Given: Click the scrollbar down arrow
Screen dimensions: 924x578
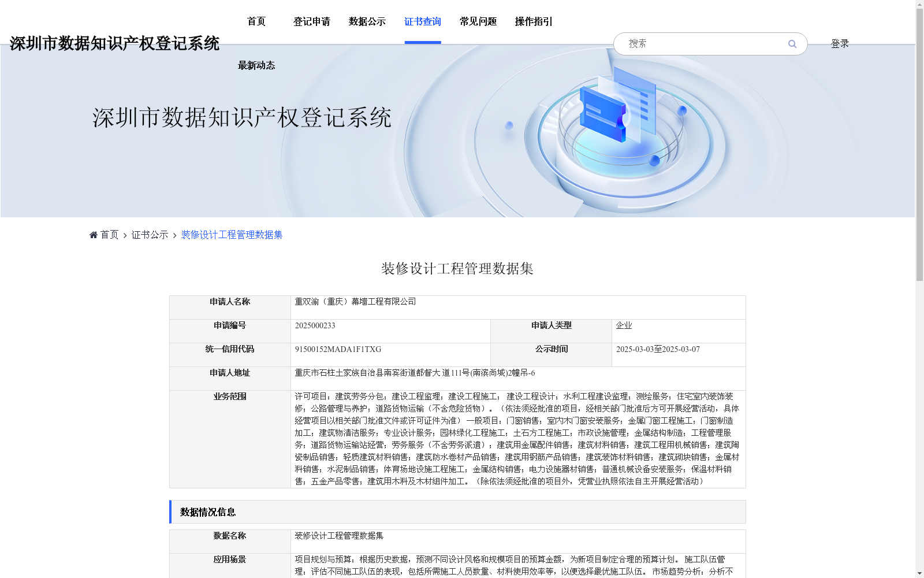Looking at the screenshot, I should [x=919, y=573].
